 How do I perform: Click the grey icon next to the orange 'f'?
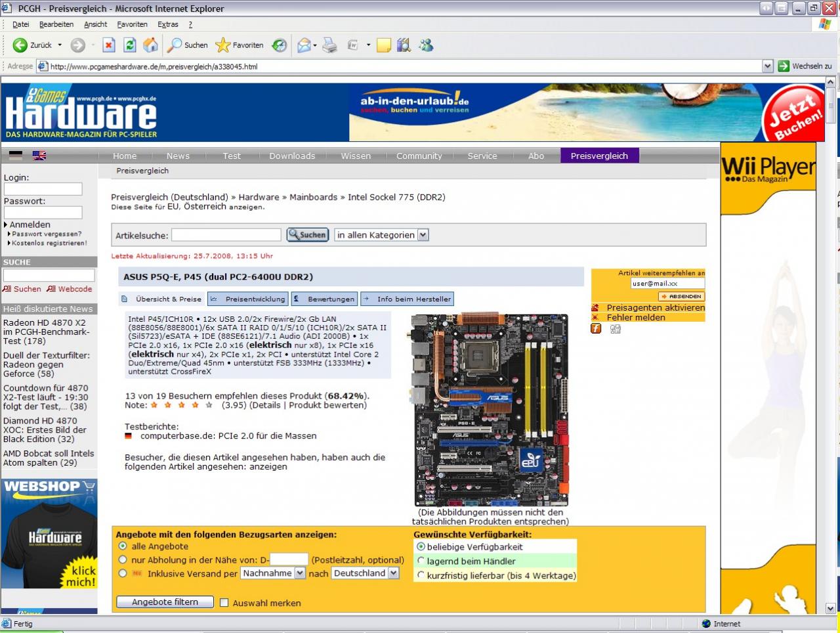click(x=615, y=328)
